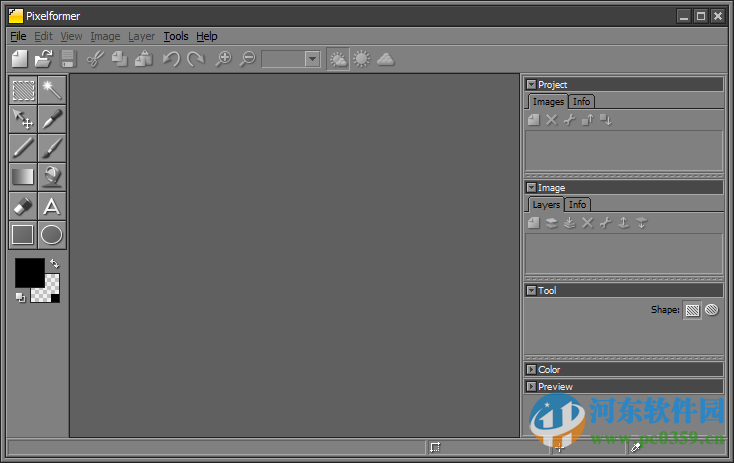The image size is (734, 463).
Task: Open layer properties wrench in Layers tab
Action: (605, 223)
